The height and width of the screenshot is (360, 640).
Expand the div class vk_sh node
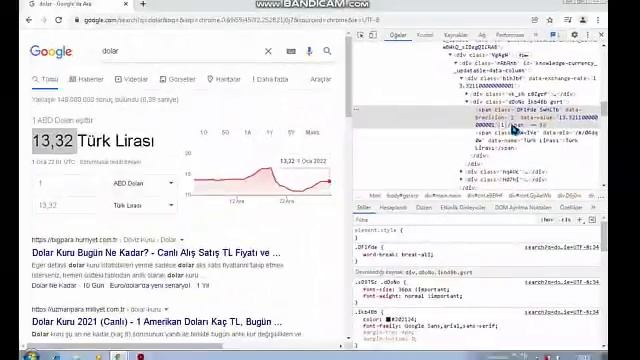pos(467,94)
